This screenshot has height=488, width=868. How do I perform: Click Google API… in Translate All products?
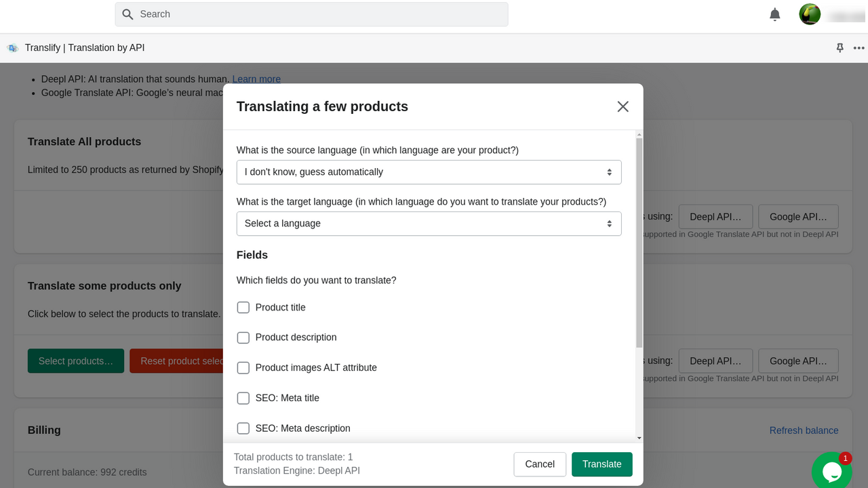pos(798,217)
